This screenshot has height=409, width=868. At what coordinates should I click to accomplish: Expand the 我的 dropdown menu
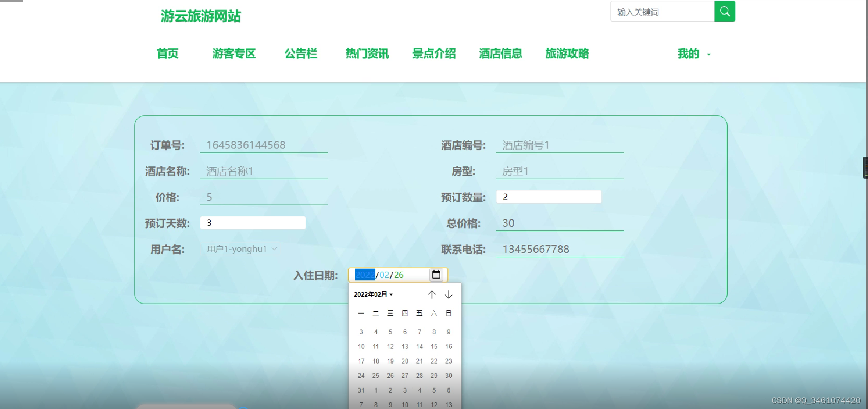pos(694,54)
